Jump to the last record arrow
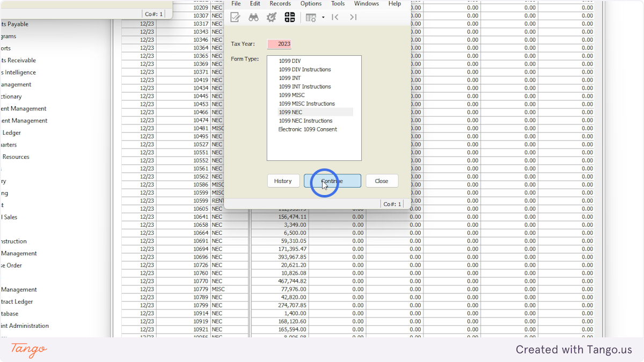 pos(353,17)
